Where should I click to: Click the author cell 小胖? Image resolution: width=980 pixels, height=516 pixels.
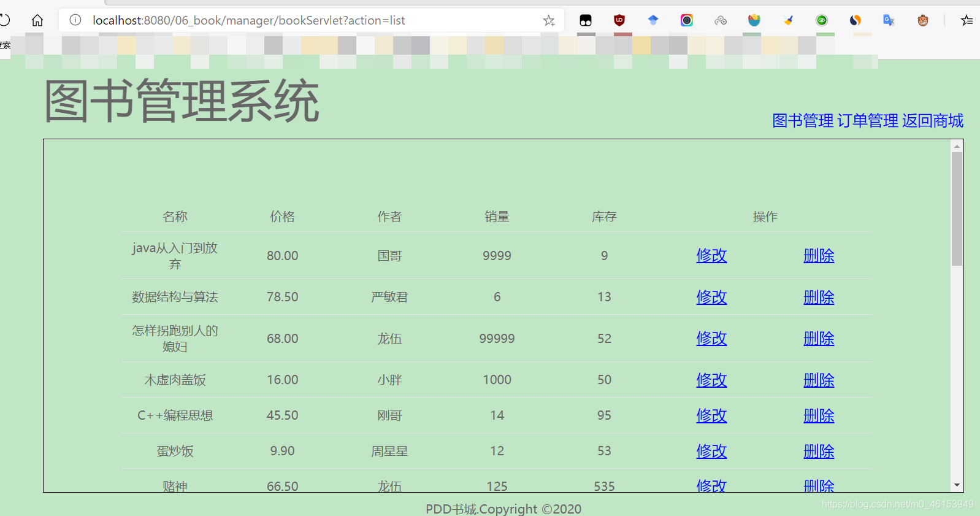click(x=389, y=380)
